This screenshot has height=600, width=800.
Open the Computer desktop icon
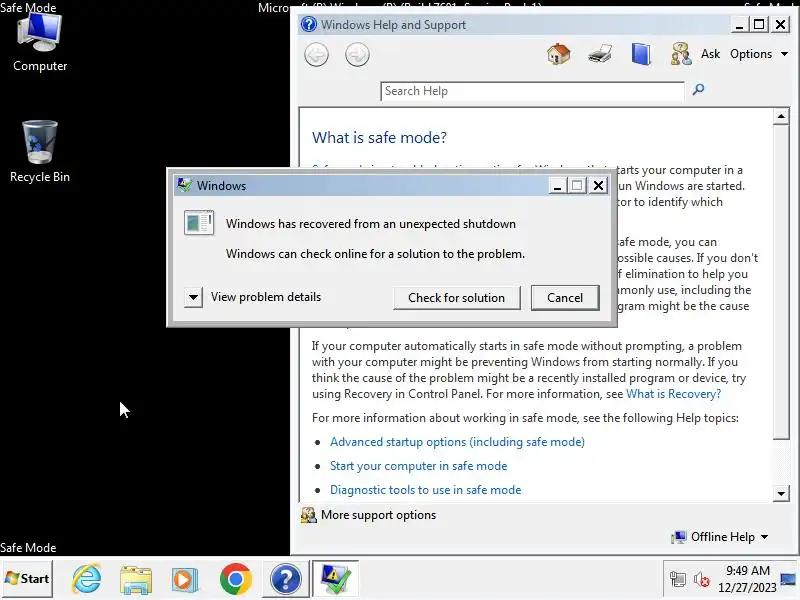40,42
